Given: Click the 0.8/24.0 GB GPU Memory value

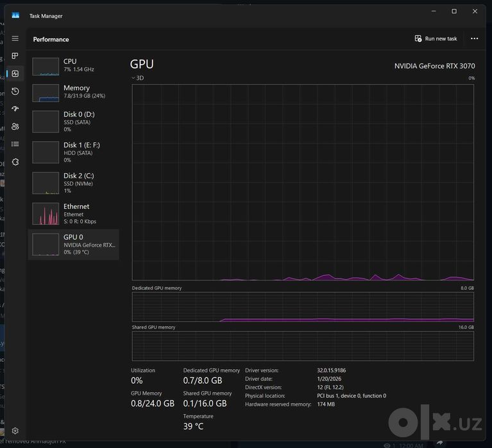Looking at the screenshot, I should pos(153,404).
